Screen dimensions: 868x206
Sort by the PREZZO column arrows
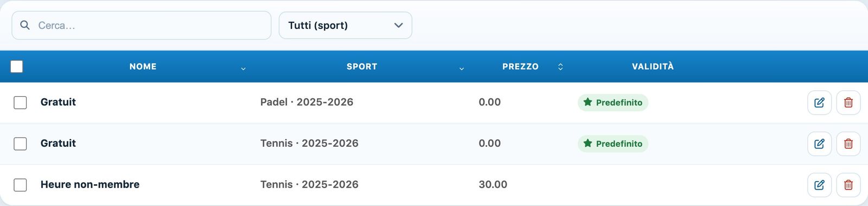tap(560, 66)
